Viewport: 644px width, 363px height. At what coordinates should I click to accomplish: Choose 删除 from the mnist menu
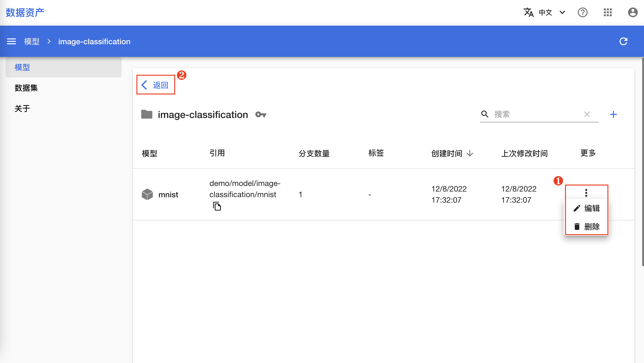tap(586, 226)
